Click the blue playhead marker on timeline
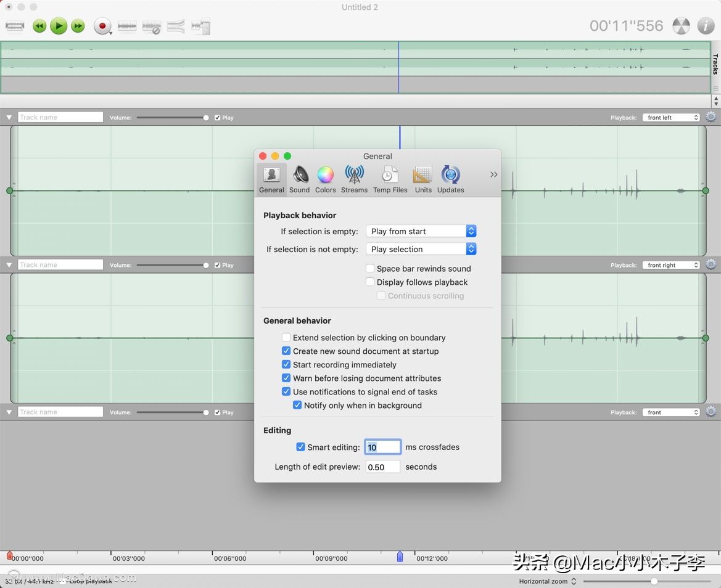The image size is (721, 588). coord(400,557)
